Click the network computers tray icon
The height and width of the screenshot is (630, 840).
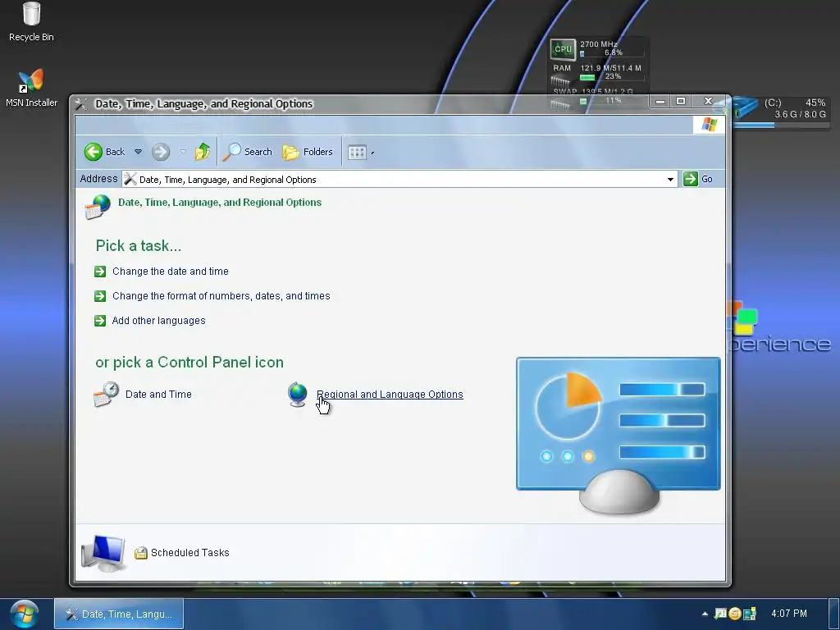750,614
